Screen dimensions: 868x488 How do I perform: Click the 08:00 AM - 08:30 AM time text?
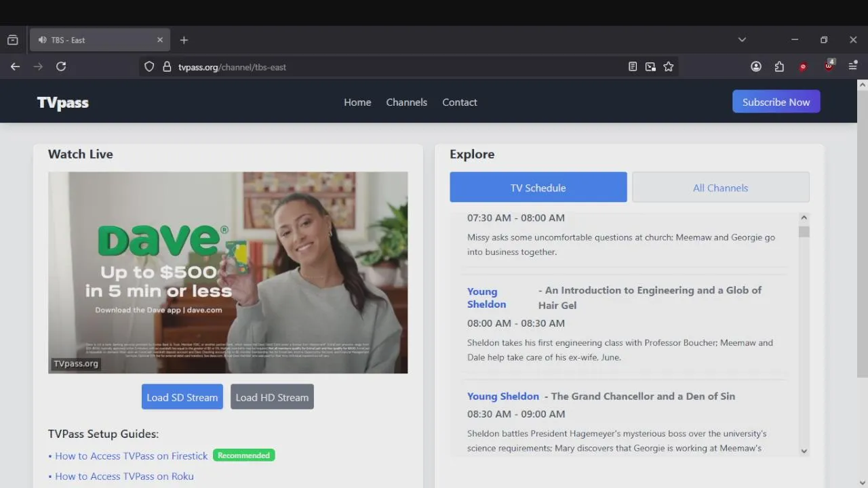516,323
